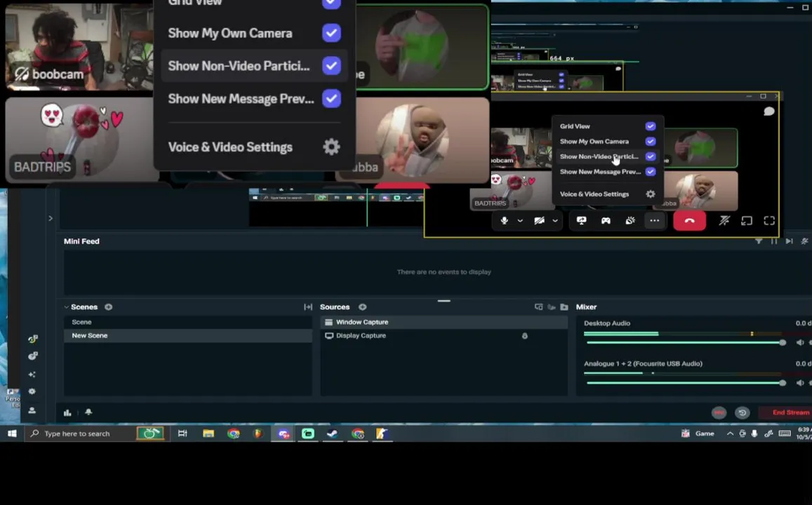Image resolution: width=812 pixels, height=505 pixels.
Task: Open Task View on the taskbar
Action: click(x=182, y=433)
